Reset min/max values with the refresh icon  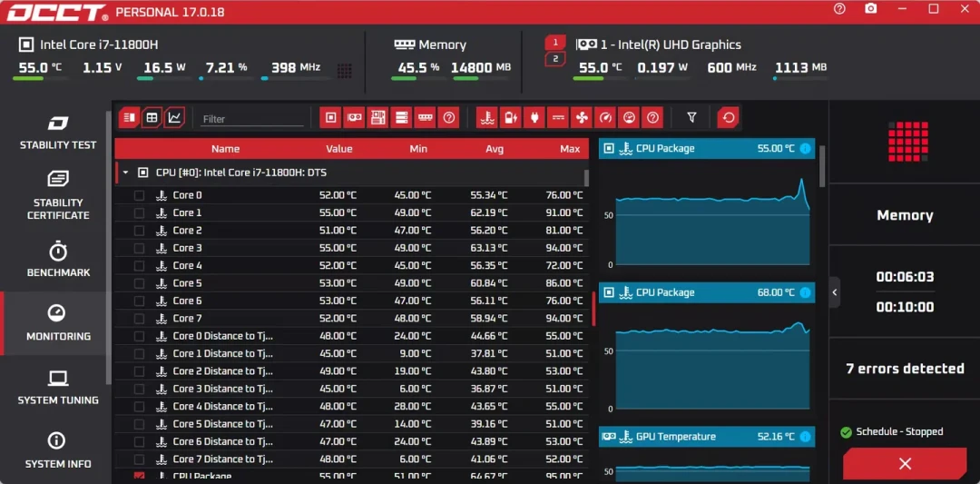click(728, 117)
